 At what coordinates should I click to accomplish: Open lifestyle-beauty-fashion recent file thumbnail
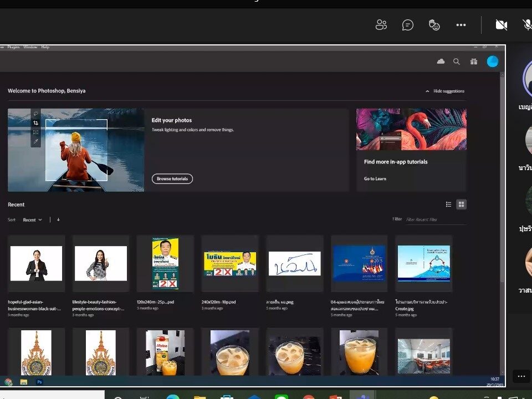[101, 264]
